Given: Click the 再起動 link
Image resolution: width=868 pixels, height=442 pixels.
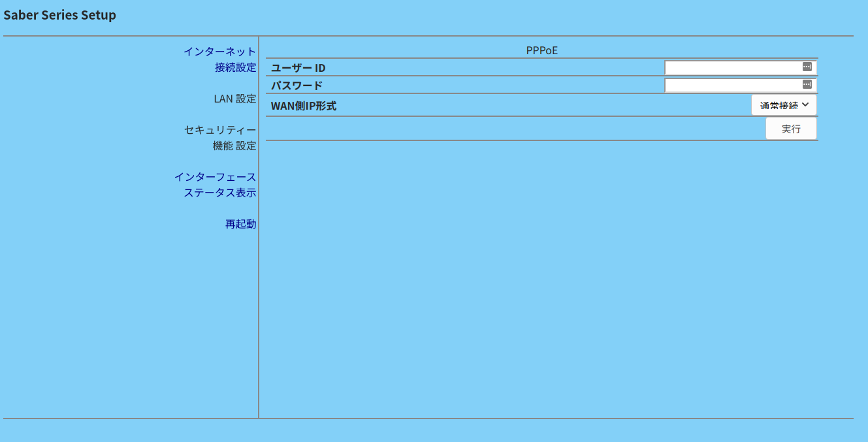Looking at the screenshot, I should (240, 224).
